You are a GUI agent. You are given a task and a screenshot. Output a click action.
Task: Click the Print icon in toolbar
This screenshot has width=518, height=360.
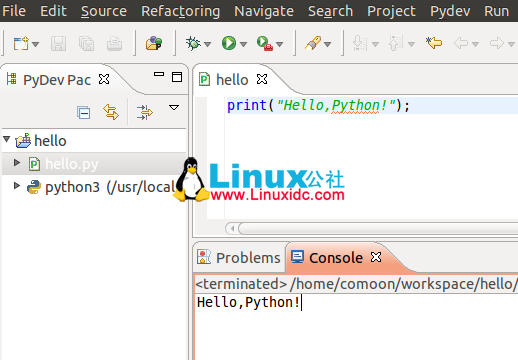[x=114, y=43]
